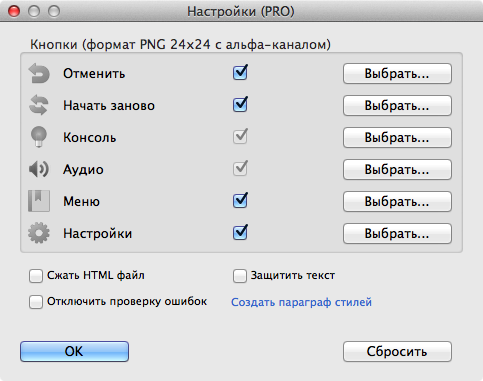Enable Защитить текст checkbox
The height and width of the screenshot is (381, 483).
click(240, 276)
